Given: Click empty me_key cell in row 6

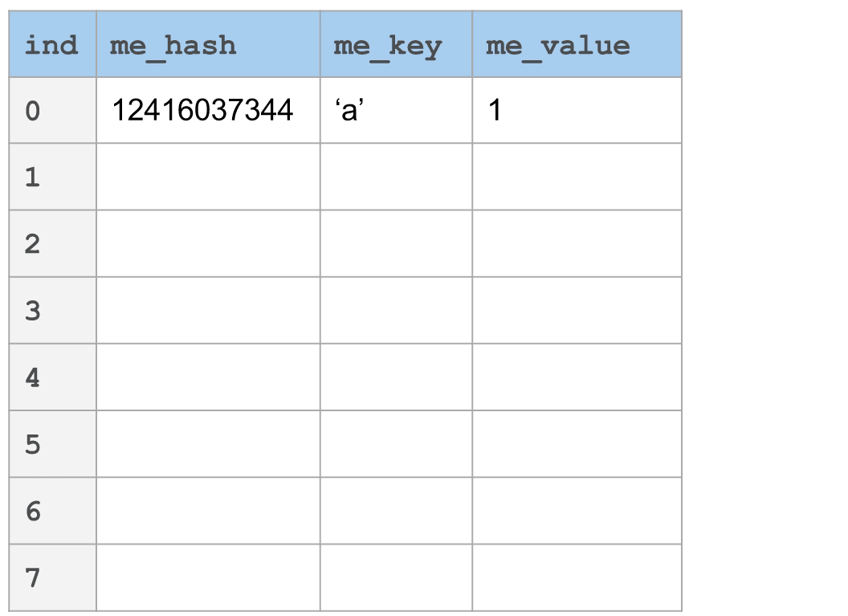Looking at the screenshot, I should (x=397, y=511).
